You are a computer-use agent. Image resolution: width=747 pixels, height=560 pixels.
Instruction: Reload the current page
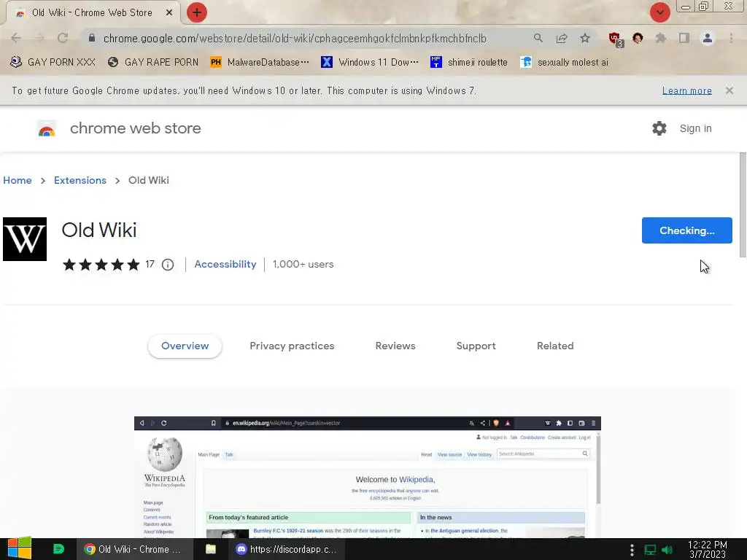pyautogui.click(x=63, y=38)
